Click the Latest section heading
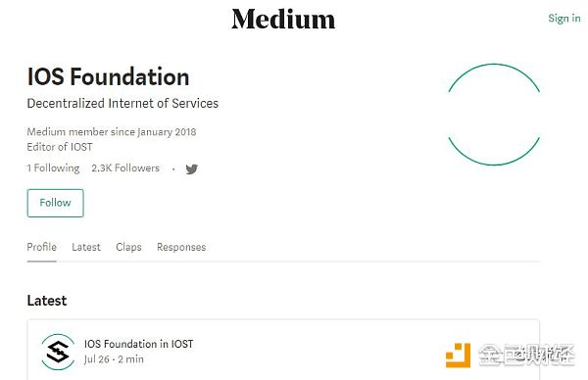Image resolution: width=588 pixels, height=380 pixels. coord(47,301)
